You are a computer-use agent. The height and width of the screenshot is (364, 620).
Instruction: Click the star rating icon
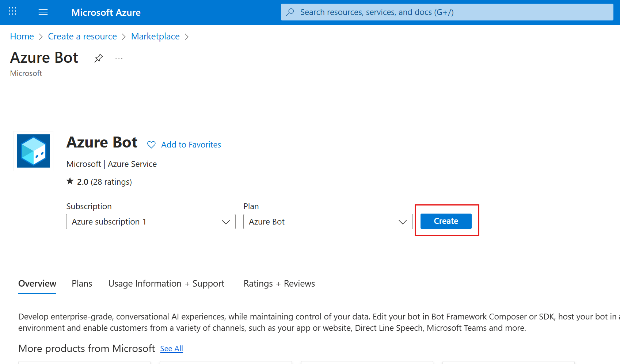tap(69, 181)
